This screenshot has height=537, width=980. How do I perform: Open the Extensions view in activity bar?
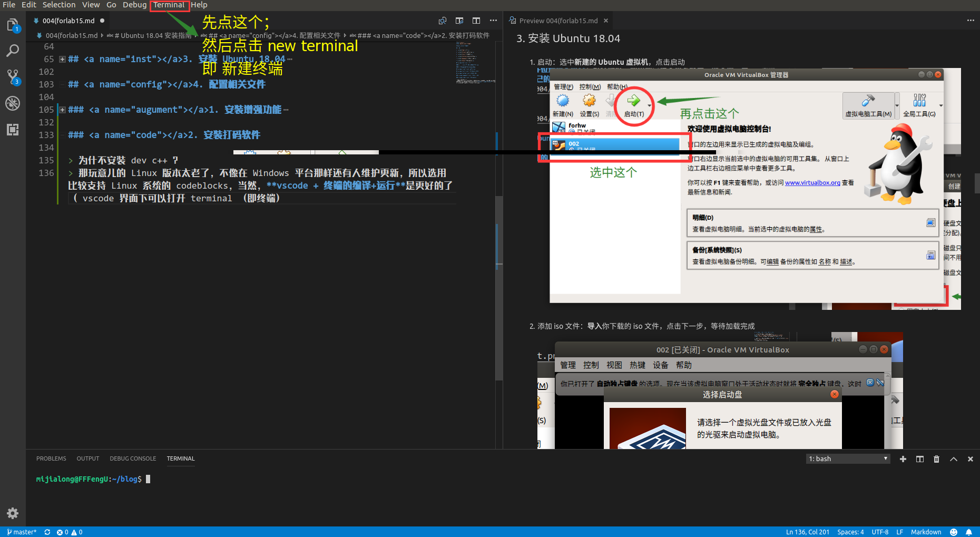click(x=13, y=130)
